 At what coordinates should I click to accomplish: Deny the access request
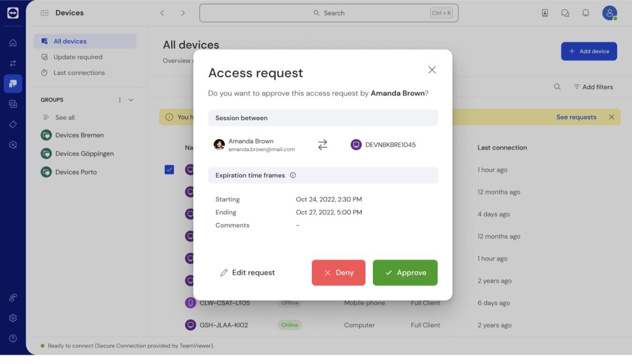pyautogui.click(x=339, y=272)
